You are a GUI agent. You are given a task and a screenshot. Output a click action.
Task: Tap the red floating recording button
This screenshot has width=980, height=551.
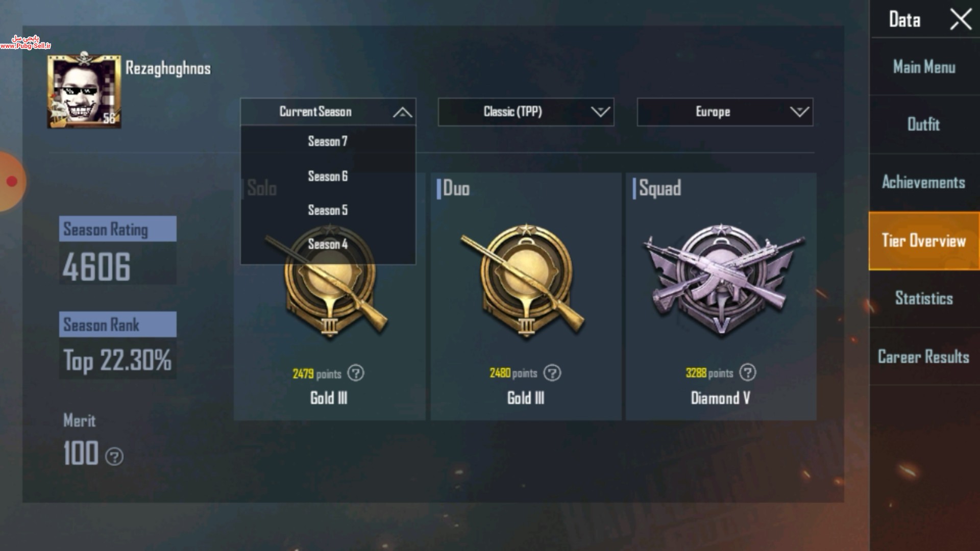point(12,181)
